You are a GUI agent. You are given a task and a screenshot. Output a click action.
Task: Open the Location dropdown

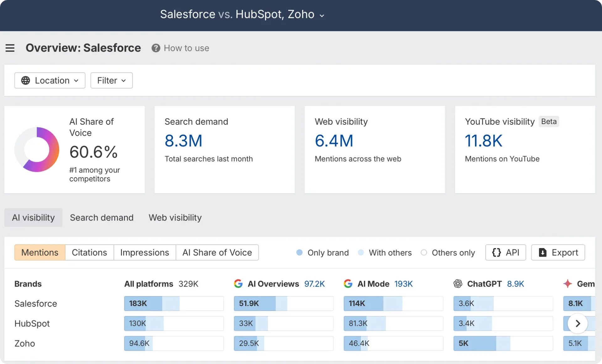coord(50,81)
